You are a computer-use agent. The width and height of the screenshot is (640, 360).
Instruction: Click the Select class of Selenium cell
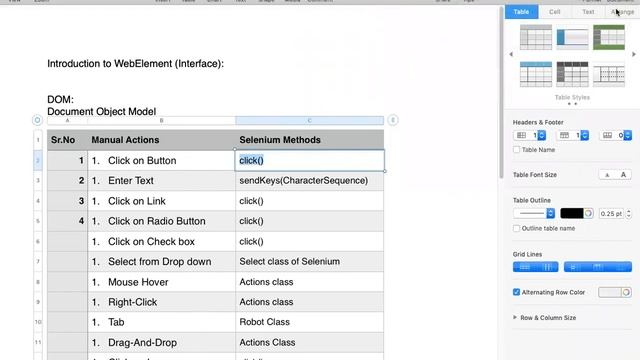tap(309, 262)
